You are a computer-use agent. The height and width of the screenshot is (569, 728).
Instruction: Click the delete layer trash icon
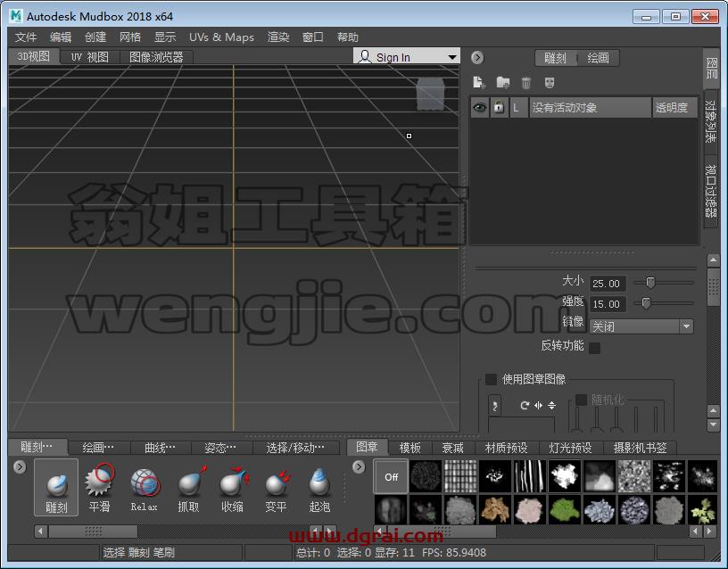coord(526,83)
